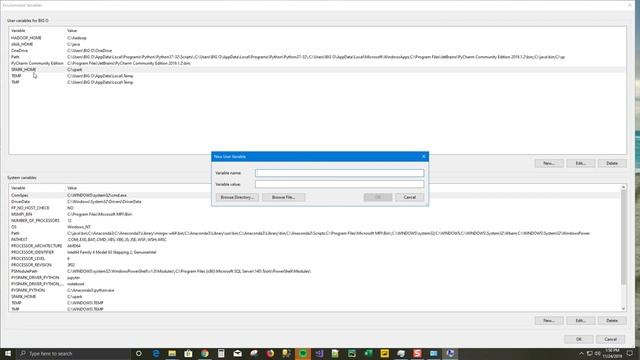
Task: Click system variables scrollbar down arrow
Action: point(623,309)
